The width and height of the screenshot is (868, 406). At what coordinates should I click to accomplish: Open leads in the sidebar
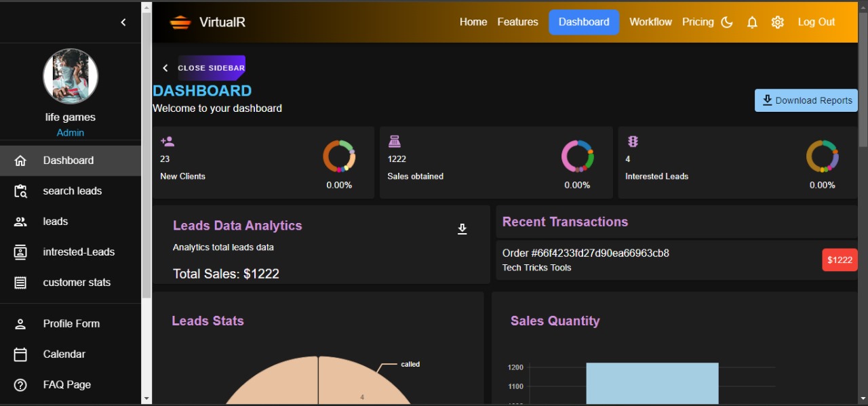56,222
